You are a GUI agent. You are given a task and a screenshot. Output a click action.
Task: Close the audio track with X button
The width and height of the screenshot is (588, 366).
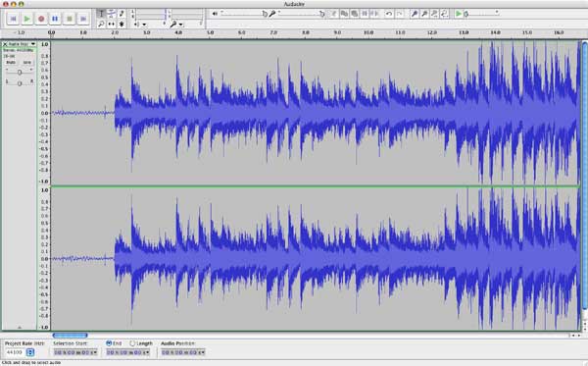coord(5,44)
